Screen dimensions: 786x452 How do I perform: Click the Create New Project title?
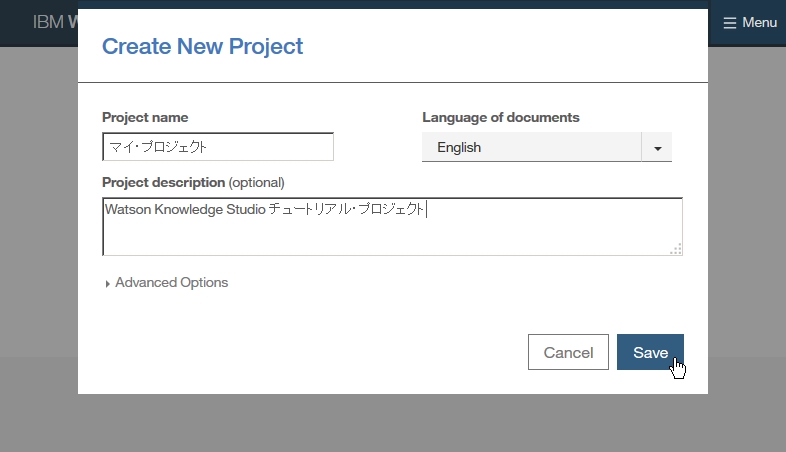point(203,46)
